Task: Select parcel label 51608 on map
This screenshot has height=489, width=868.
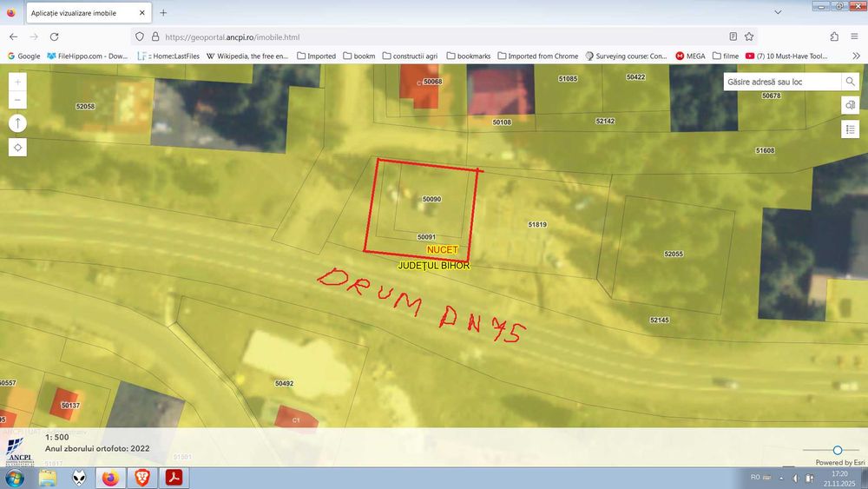Action: pos(765,150)
